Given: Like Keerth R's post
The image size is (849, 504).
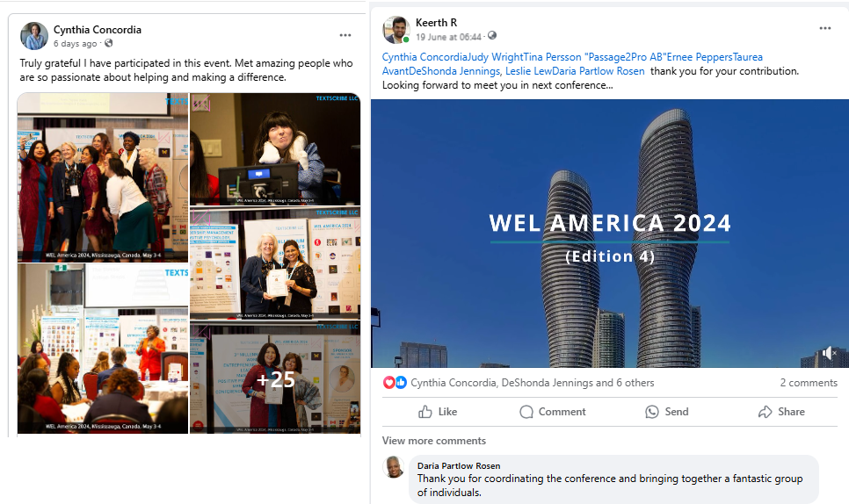Looking at the screenshot, I should tap(438, 412).
